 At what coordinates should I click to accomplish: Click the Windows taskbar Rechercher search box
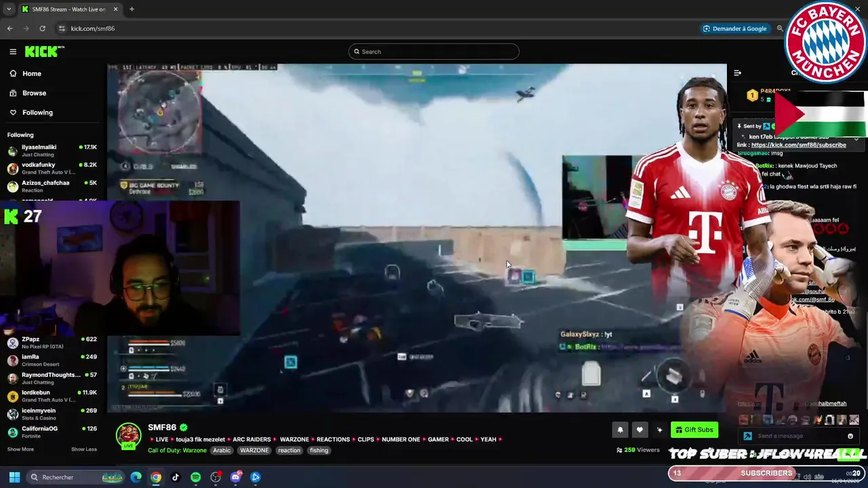pos(76,477)
